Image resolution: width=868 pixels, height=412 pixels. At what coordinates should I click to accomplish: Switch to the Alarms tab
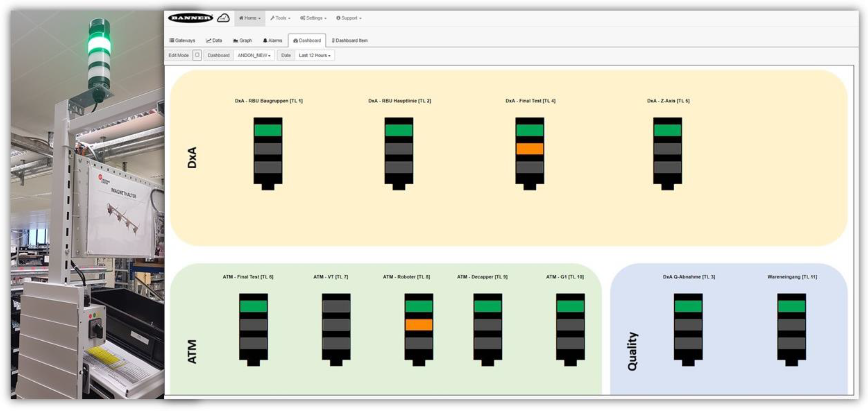[272, 40]
